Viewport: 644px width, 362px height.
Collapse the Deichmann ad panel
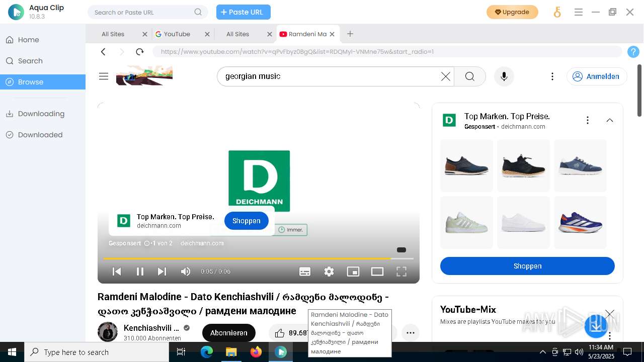click(610, 120)
